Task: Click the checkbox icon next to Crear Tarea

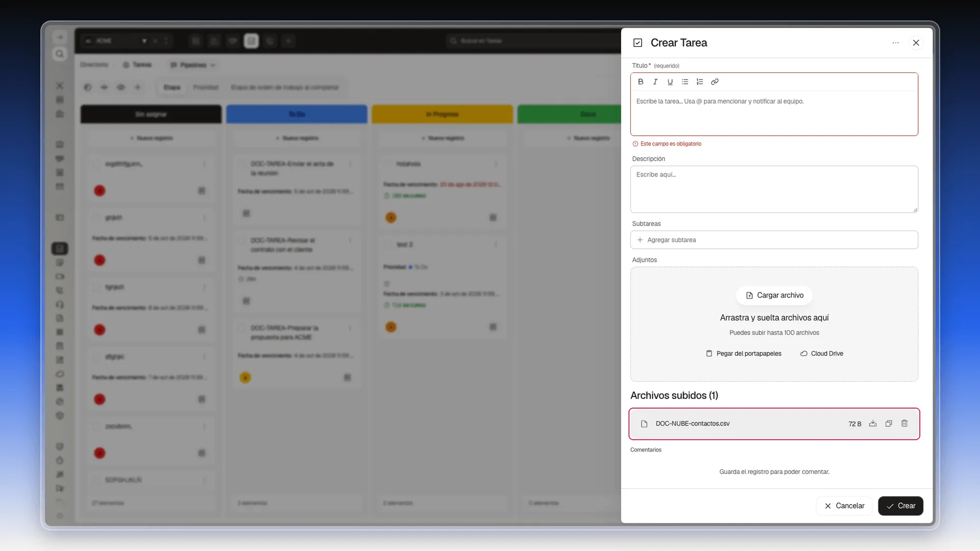Action: (x=638, y=43)
